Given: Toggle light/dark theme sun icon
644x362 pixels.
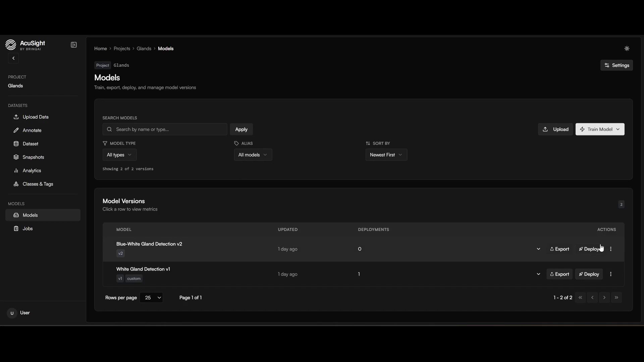Looking at the screenshot, I should [x=627, y=49].
